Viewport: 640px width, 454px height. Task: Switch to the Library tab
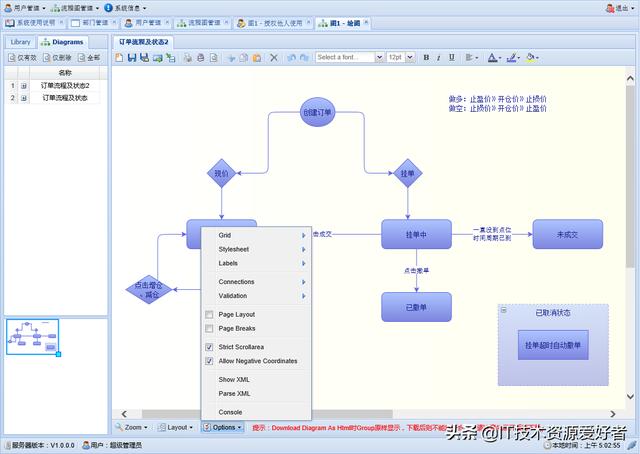(20, 42)
